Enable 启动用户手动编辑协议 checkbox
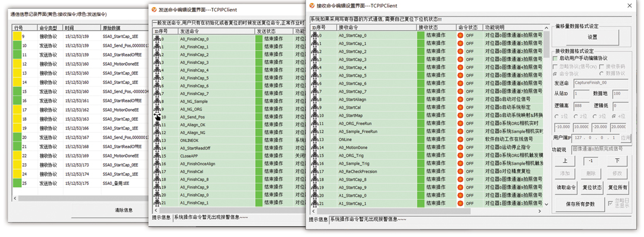The height and width of the screenshot is (237, 644). pyautogui.click(x=555, y=59)
